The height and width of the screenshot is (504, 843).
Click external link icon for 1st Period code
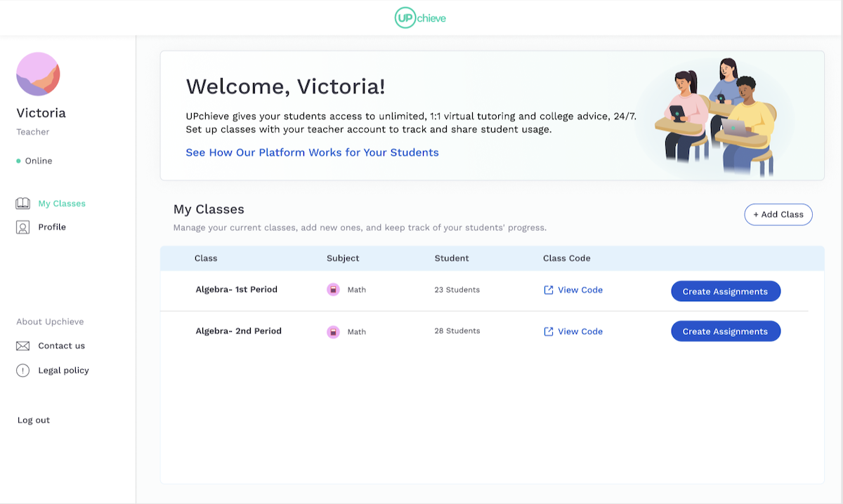549,290
